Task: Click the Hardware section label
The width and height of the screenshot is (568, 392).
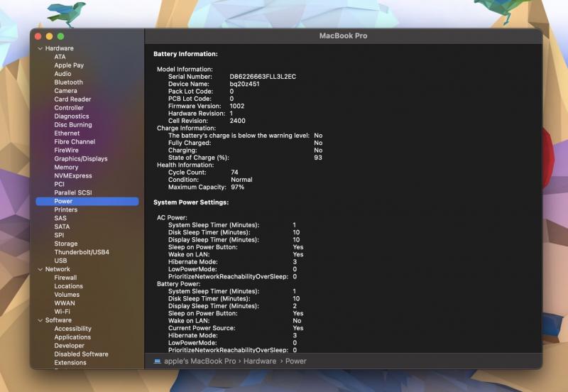Action: [x=60, y=48]
